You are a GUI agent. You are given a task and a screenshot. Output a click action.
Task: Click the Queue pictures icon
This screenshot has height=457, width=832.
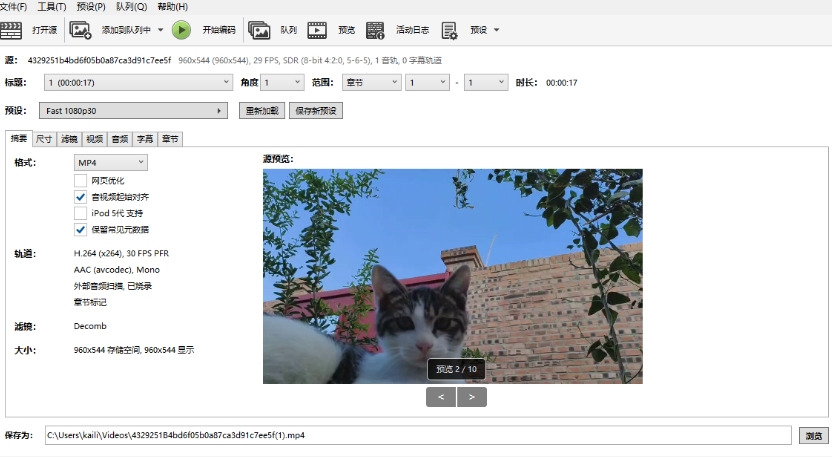click(259, 30)
